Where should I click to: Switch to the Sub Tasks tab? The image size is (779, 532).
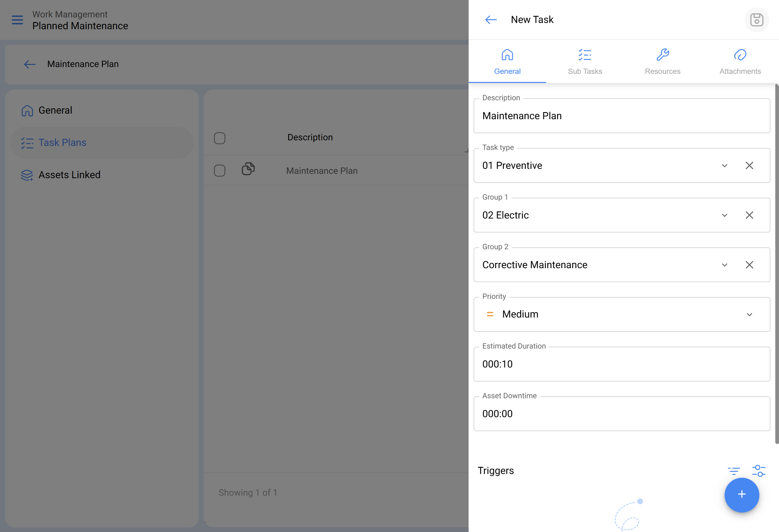tap(585, 62)
